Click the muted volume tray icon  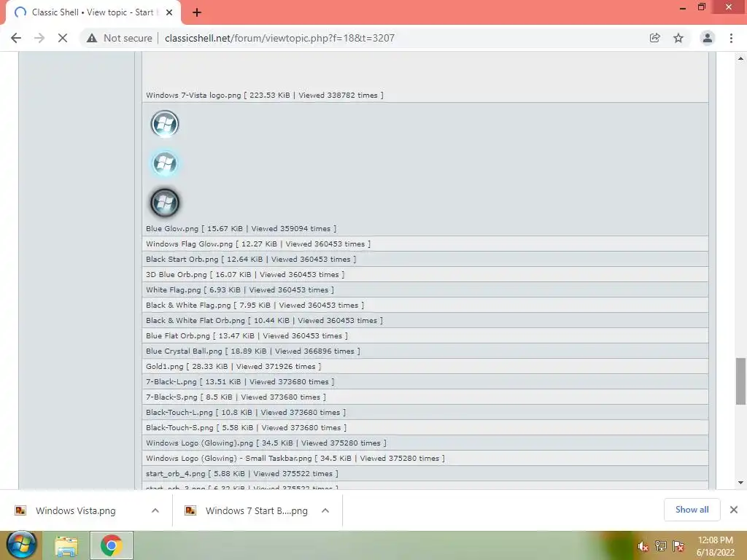click(643, 546)
